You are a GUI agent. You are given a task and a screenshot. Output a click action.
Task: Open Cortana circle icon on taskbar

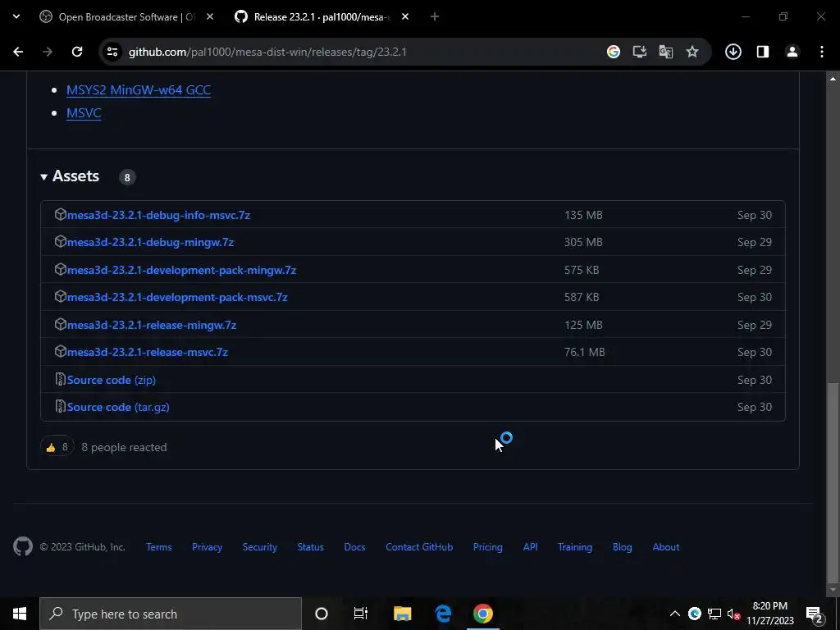pyautogui.click(x=322, y=614)
